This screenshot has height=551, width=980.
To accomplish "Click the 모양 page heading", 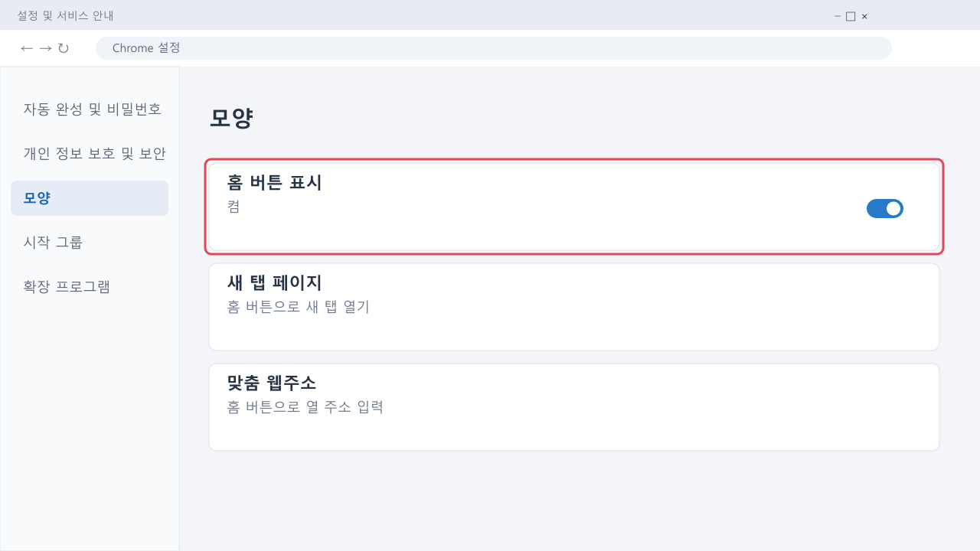I will pyautogui.click(x=231, y=118).
